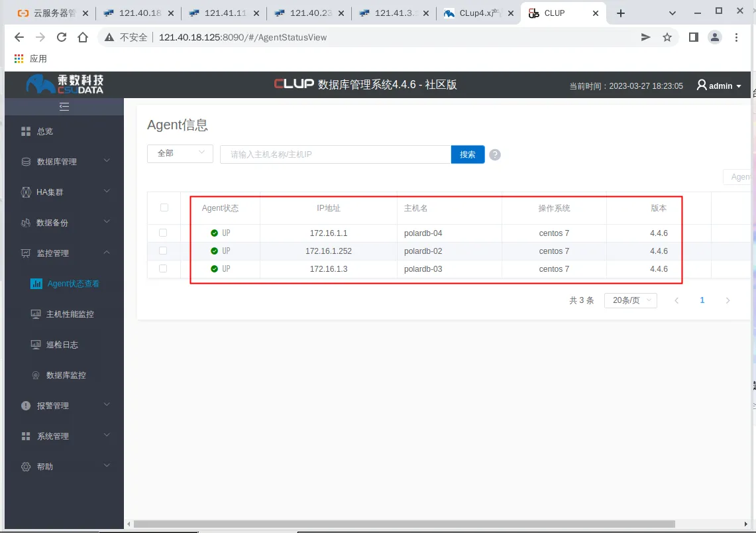Click the horizontal scrollbar at the bottom
This screenshot has width=756, height=533.
click(x=404, y=524)
